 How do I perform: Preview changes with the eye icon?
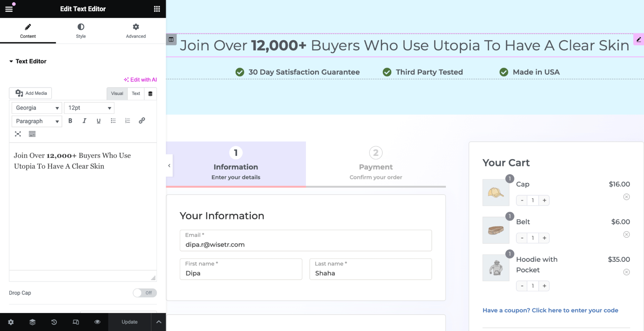point(97,322)
